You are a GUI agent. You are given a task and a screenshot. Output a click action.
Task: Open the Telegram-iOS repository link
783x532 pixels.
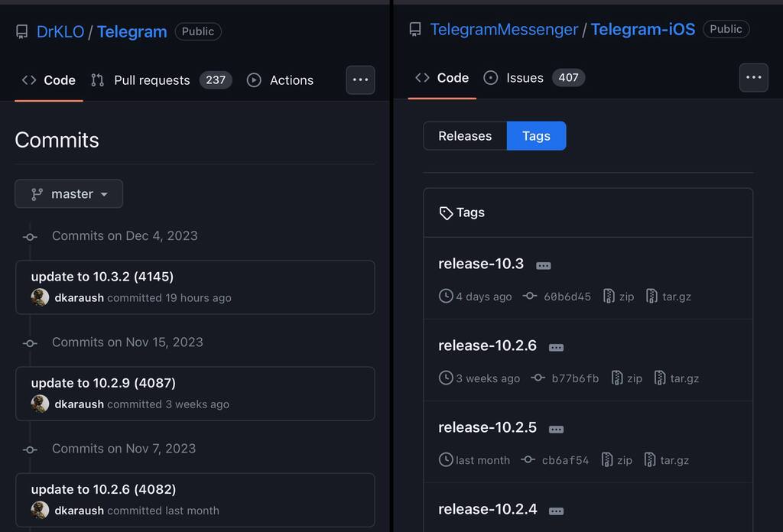click(642, 30)
